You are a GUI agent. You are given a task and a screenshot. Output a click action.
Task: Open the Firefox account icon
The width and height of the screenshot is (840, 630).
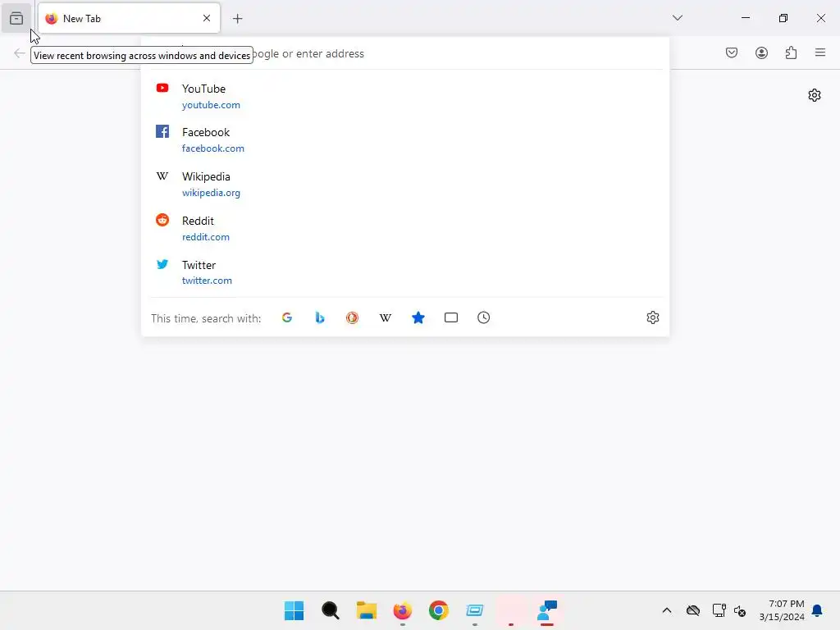pos(761,52)
